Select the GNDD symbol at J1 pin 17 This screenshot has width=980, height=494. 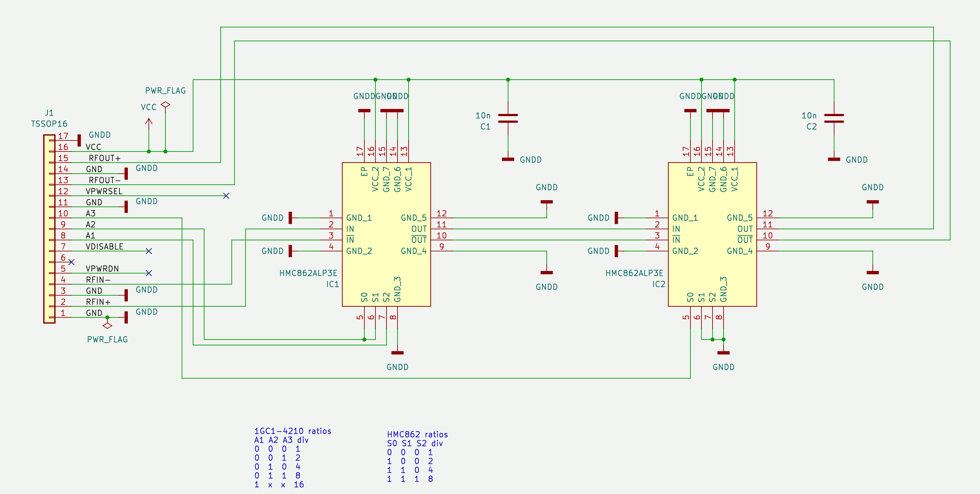pyautogui.click(x=79, y=140)
